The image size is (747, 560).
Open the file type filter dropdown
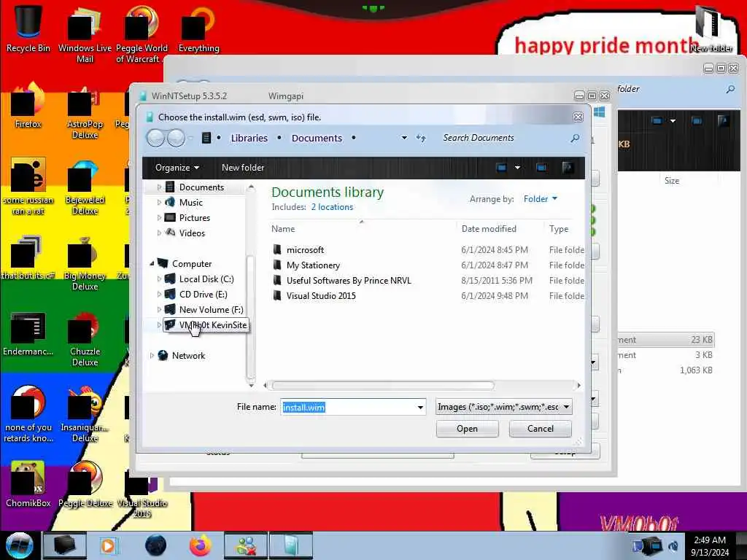(566, 407)
